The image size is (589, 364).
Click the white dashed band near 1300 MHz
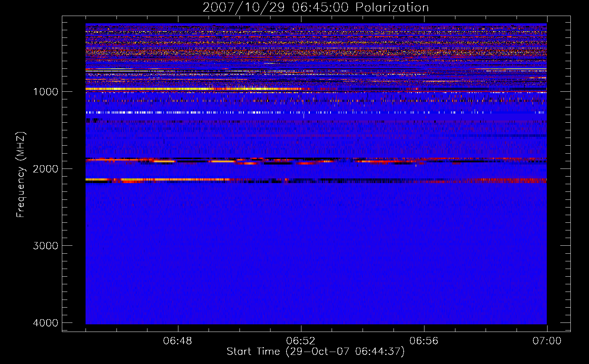point(316,112)
